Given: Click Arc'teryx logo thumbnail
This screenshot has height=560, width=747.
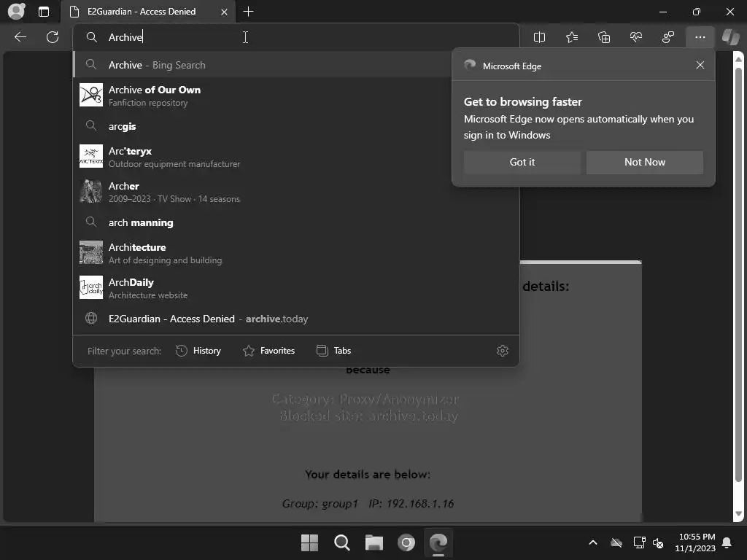Looking at the screenshot, I should click(91, 156).
